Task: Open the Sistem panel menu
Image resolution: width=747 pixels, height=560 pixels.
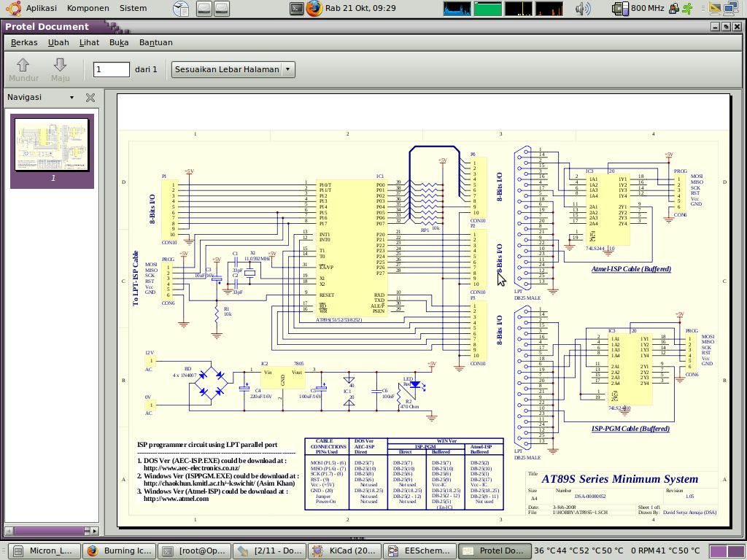Action: [x=133, y=8]
